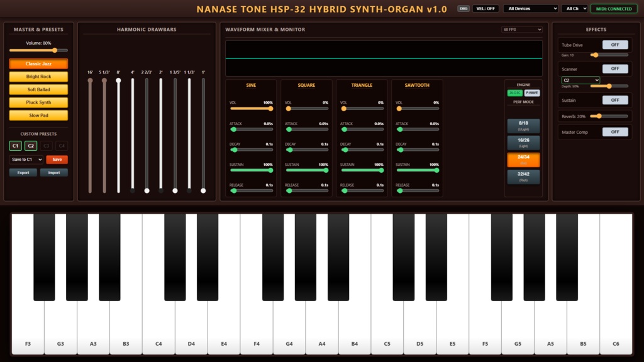Click the 2' harmonic drawbar
This screenshot has width=644, height=362.
[x=160, y=136]
